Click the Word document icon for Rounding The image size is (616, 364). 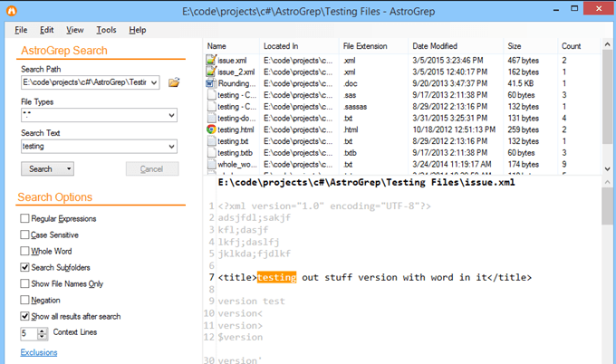tap(211, 83)
